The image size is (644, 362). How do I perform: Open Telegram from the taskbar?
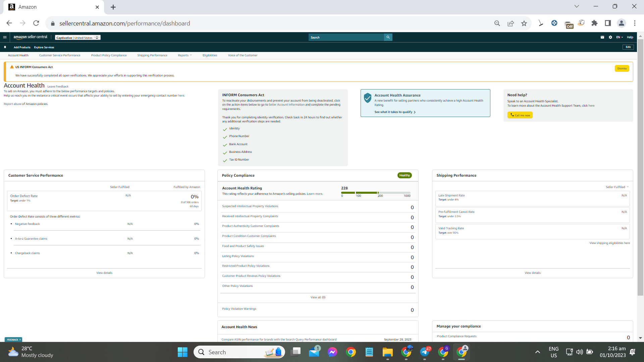[x=425, y=352]
